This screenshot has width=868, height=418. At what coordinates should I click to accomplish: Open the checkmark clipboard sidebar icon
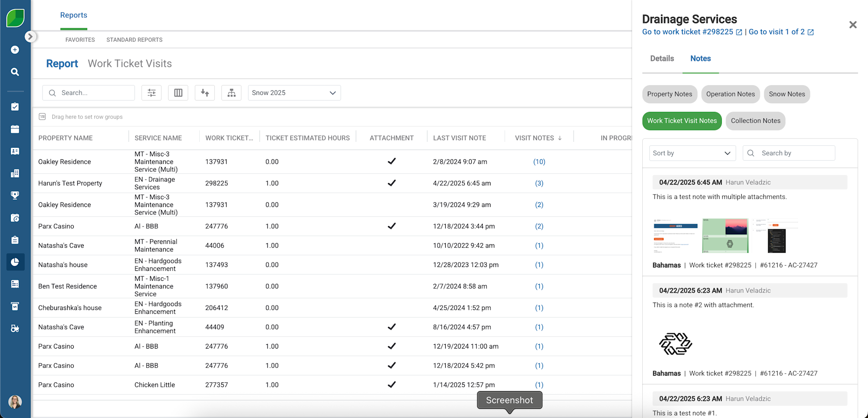pos(15,107)
